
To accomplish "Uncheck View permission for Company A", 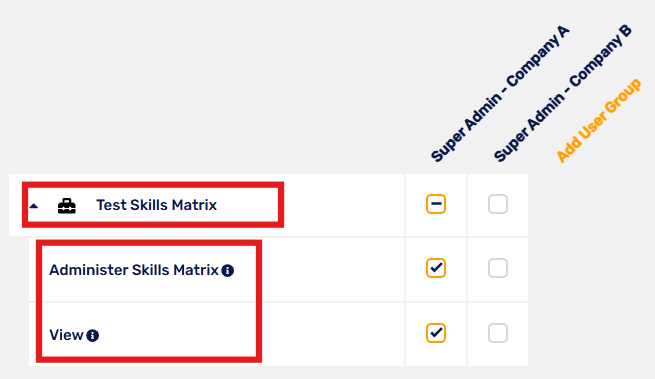I will (436, 333).
